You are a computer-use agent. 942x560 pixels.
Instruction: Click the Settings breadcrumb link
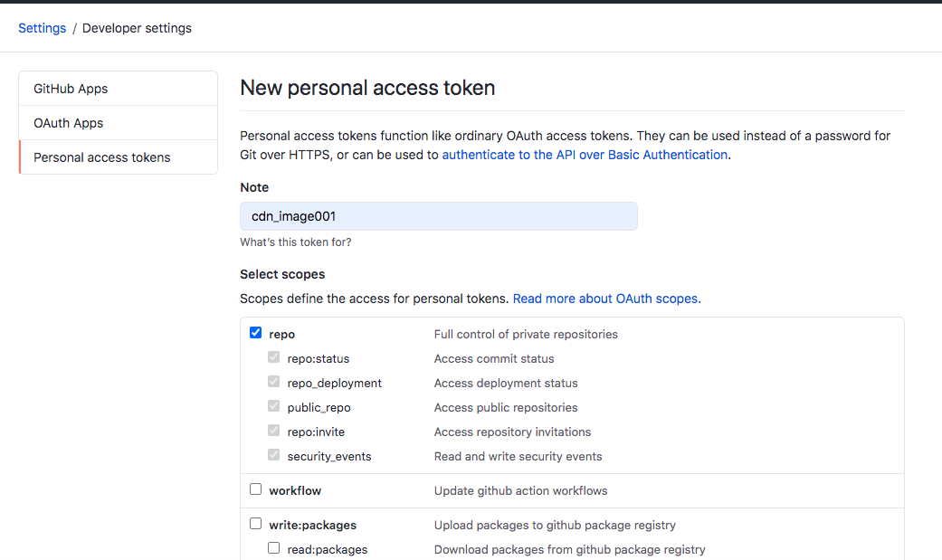click(x=43, y=28)
